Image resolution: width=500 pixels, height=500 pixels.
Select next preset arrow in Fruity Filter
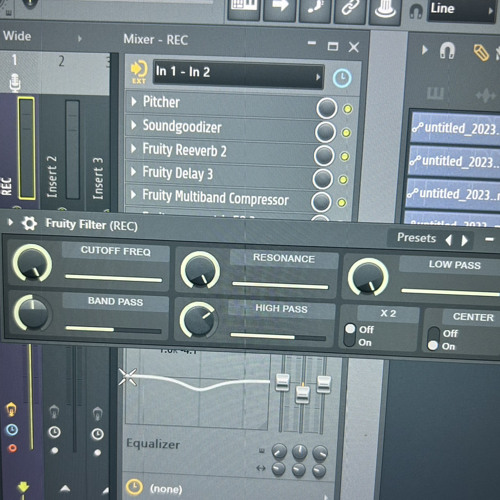coord(465,241)
